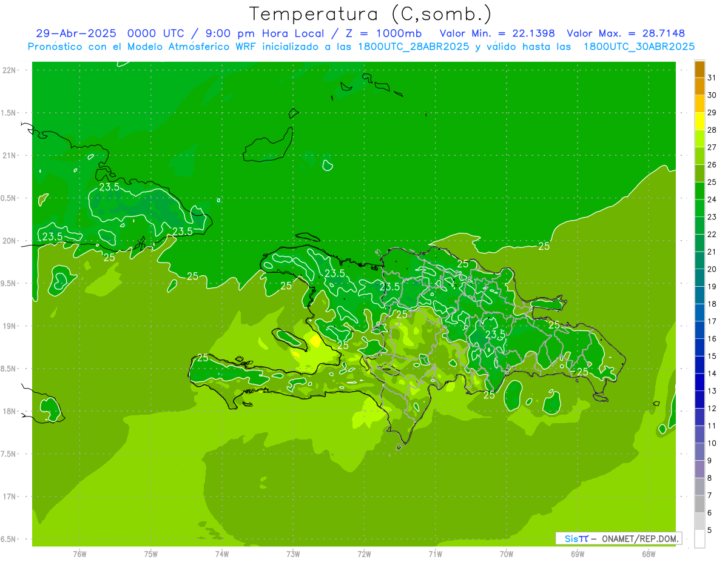Click legend value 8

(x=709, y=478)
